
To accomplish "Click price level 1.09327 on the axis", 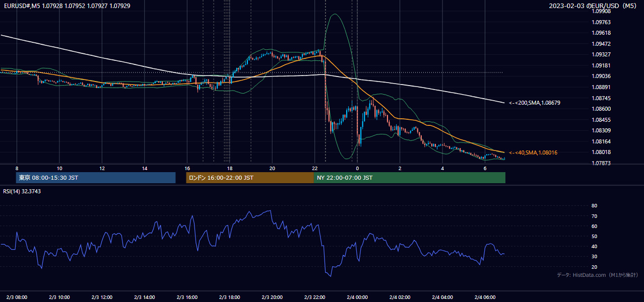I will coord(601,54).
